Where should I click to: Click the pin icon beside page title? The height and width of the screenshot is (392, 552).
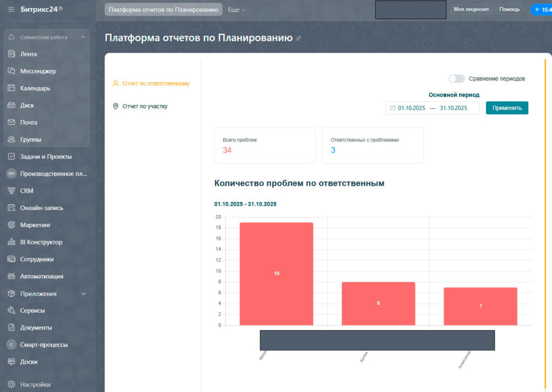coord(299,38)
